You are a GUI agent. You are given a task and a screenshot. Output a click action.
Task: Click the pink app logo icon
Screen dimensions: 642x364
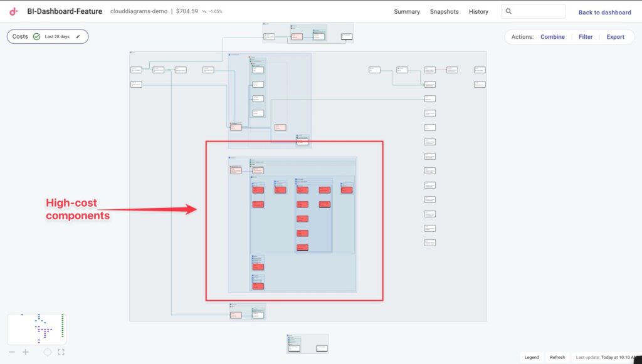tap(14, 11)
